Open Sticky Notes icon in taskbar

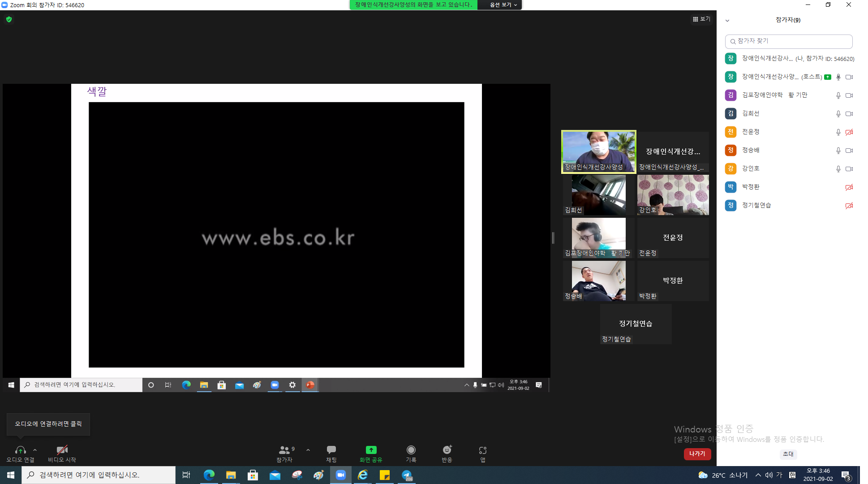click(x=385, y=475)
